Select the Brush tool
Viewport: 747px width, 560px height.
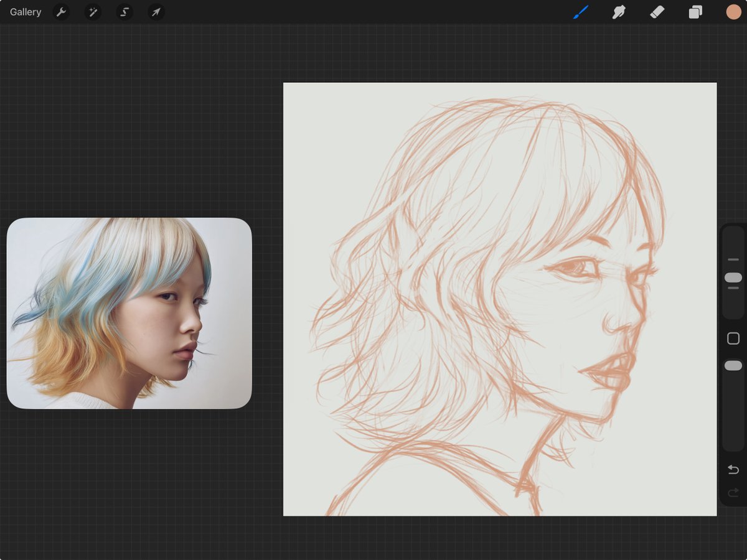coord(581,12)
